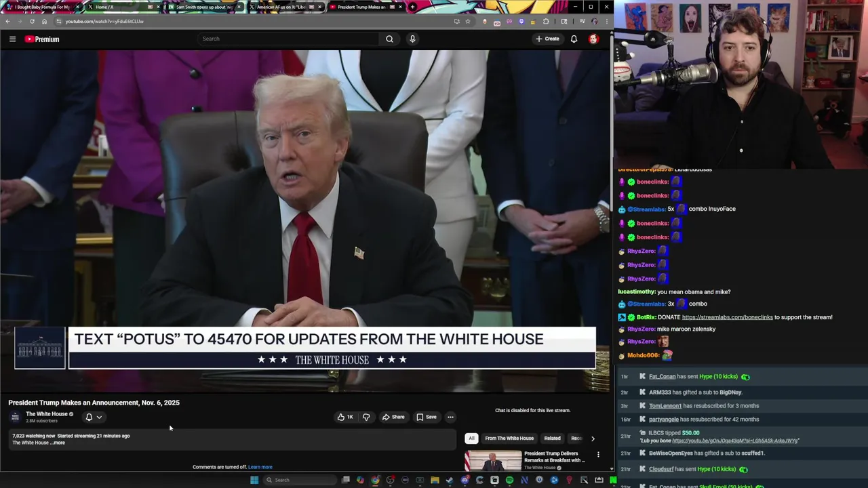Open File Explorer folder in taskbar
Image resolution: width=868 pixels, height=488 pixels.
click(435, 480)
